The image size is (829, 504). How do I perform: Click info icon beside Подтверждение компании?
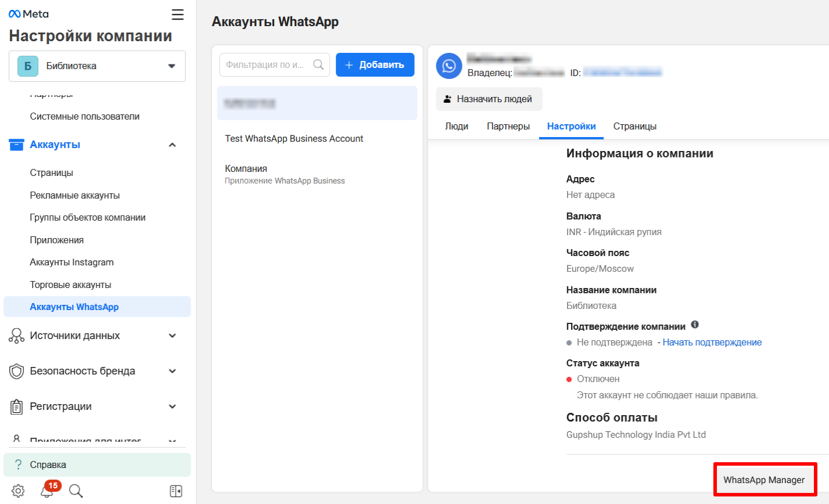pos(695,325)
